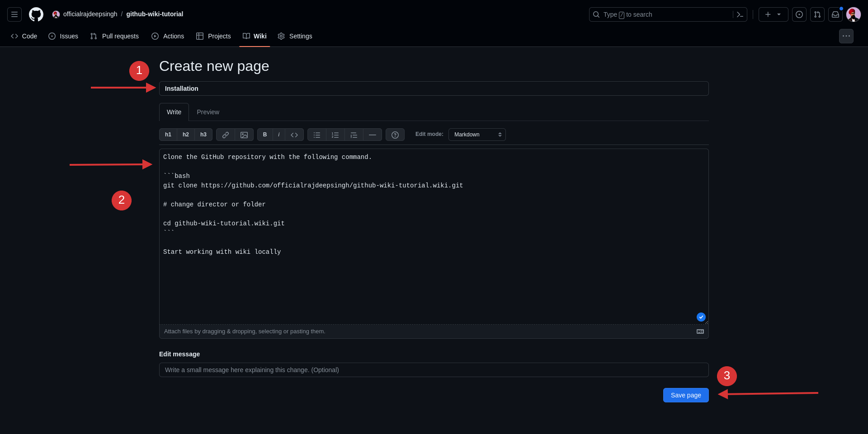The image size is (868, 434).
Task: Apply italic formatting
Action: (279, 135)
